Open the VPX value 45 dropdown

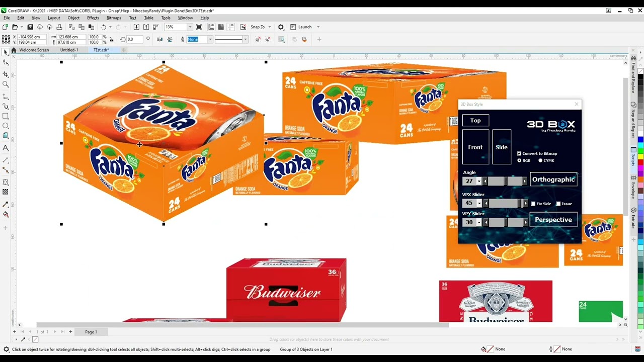coord(478,203)
